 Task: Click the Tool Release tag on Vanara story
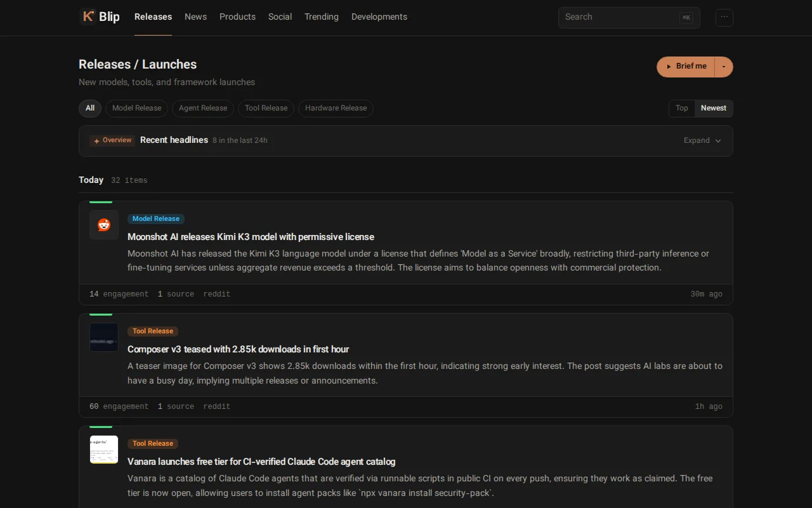(x=153, y=444)
